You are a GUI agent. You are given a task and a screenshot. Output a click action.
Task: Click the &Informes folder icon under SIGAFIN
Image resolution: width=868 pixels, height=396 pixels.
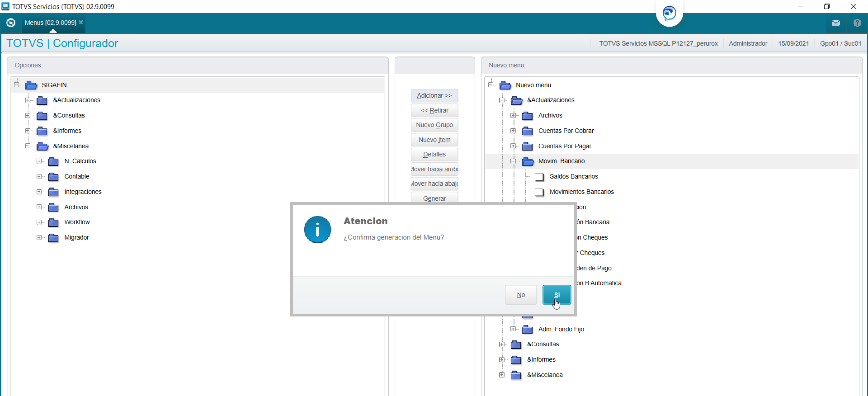coord(42,131)
